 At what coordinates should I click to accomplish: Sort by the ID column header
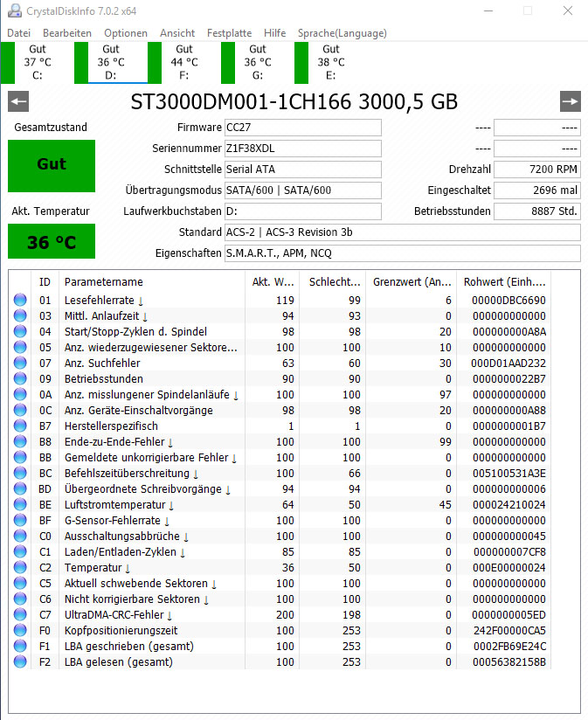tap(45, 282)
